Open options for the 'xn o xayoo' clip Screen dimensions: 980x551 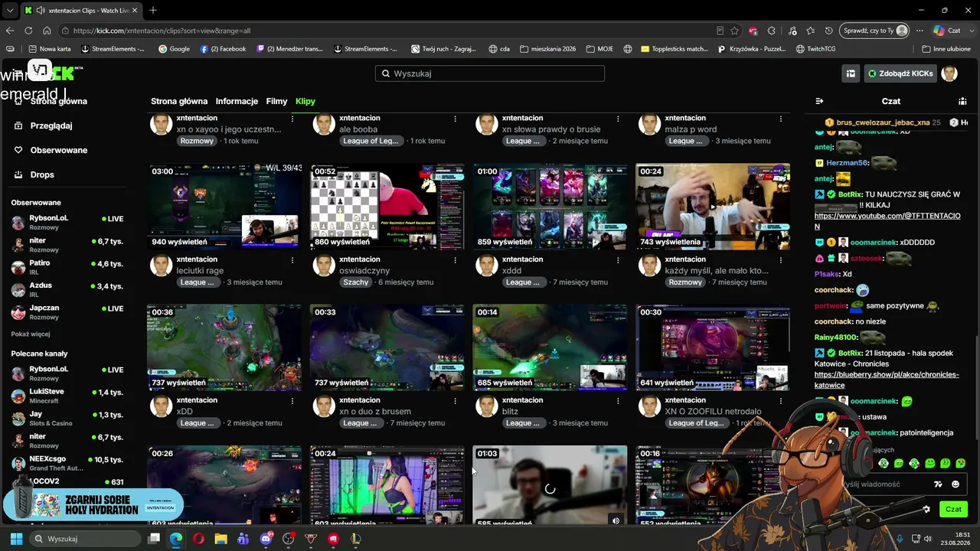click(292, 119)
